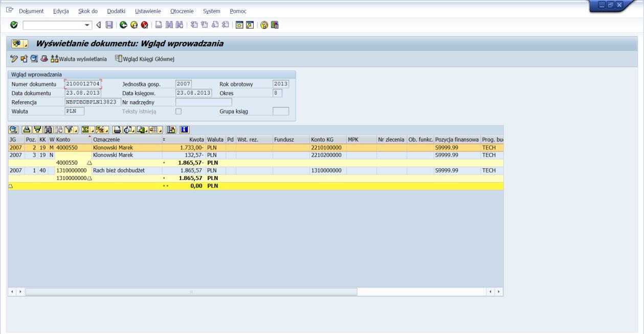644x334 pixels.
Task: Open the Edycja menu
Action: 61,11
